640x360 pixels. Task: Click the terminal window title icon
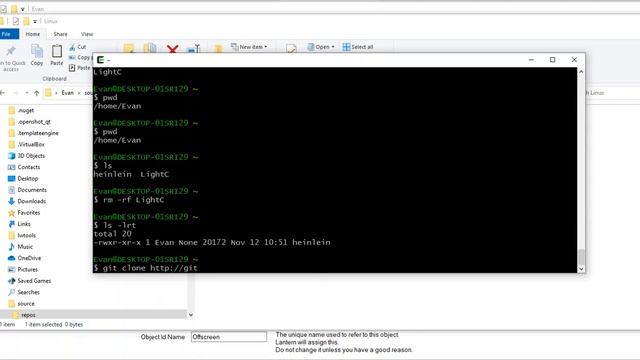100,60
